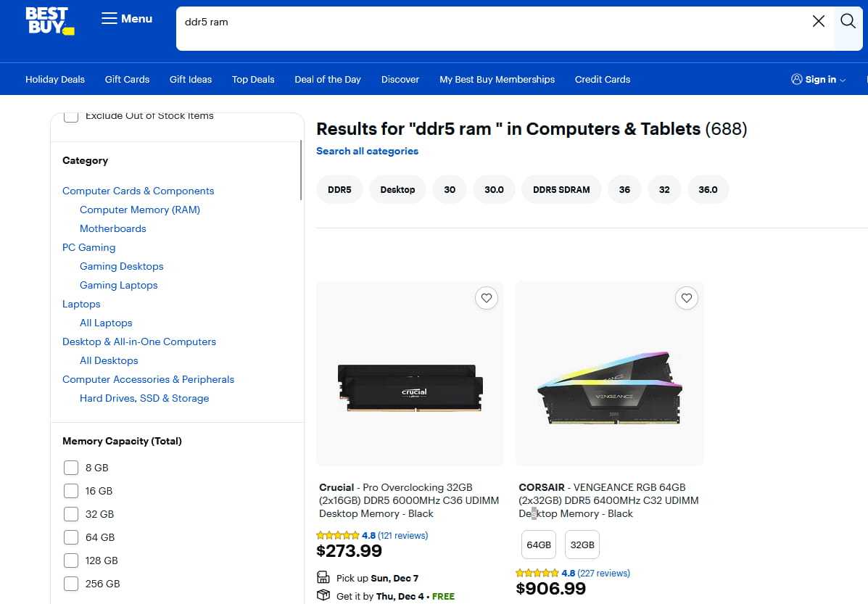Open Deal of the Day menu item

point(328,80)
